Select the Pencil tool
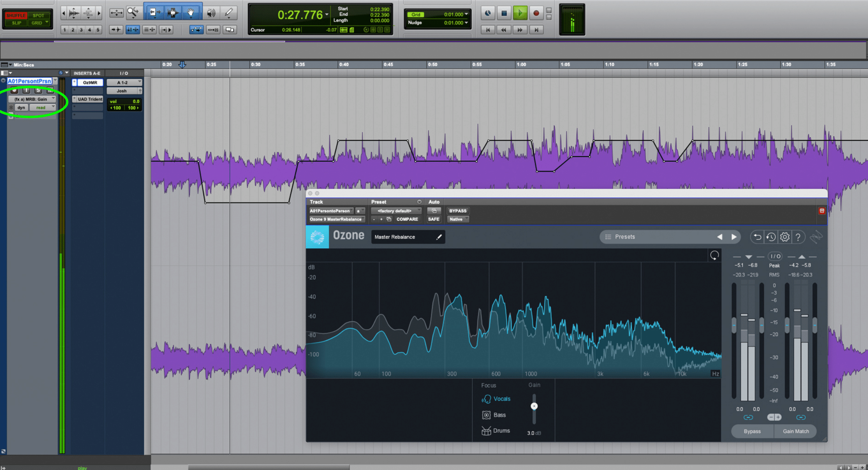868x470 pixels. click(x=229, y=13)
